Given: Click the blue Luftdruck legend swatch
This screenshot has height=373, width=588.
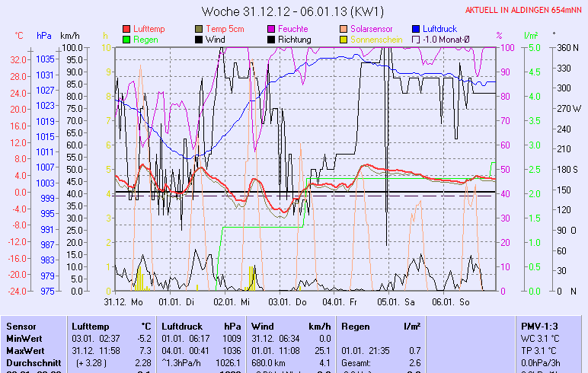Looking at the screenshot, I should pyautogui.click(x=416, y=28).
